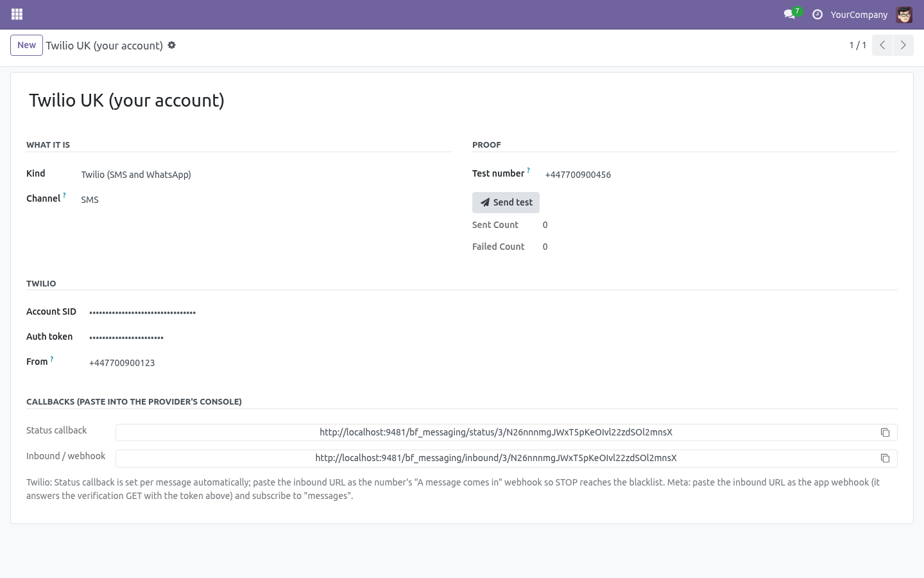Click the Sent Count value
The height and width of the screenshot is (578, 924).
click(545, 225)
